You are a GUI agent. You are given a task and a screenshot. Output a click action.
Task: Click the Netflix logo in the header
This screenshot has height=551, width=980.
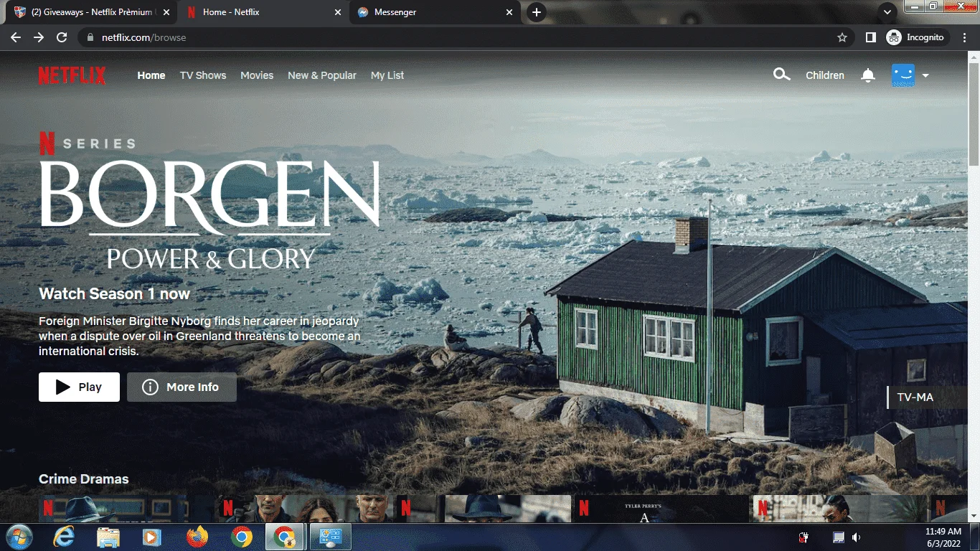[x=72, y=75]
